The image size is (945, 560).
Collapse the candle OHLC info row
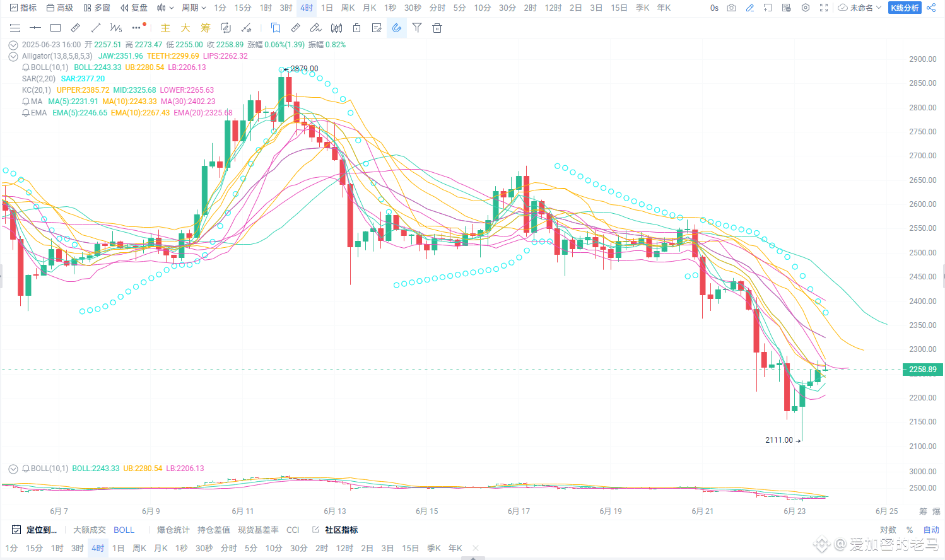pyautogui.click(x=13, y=45)
